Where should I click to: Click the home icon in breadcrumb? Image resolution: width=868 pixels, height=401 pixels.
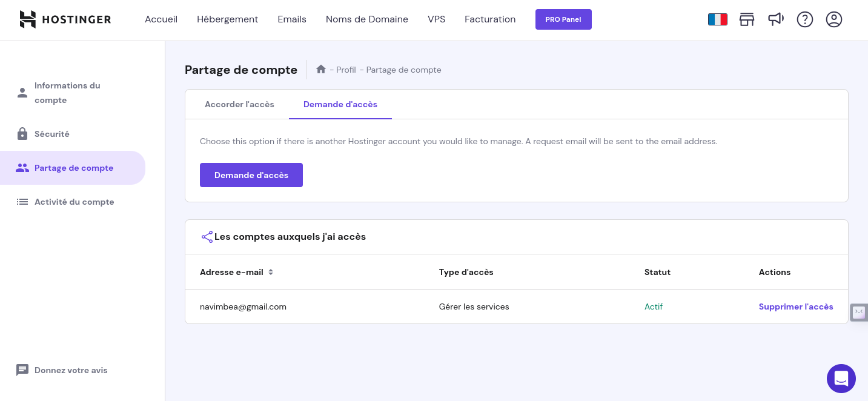point(321,70)
